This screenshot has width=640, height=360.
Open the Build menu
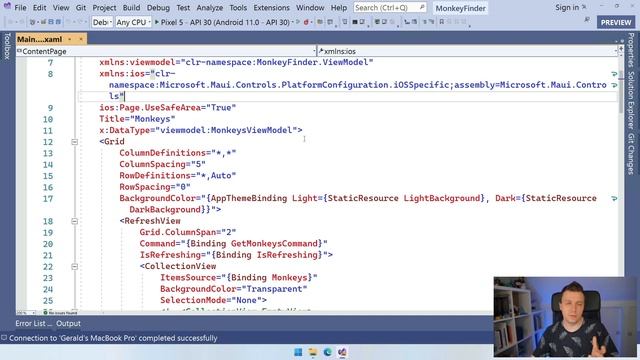click(x=131, y=8)
